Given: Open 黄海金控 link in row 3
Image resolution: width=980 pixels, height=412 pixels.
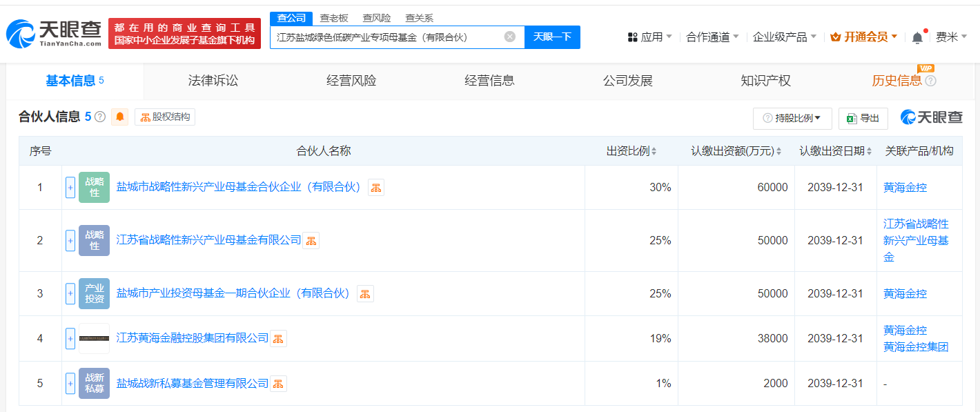Looking at the screenshot, I should [905, 293].
